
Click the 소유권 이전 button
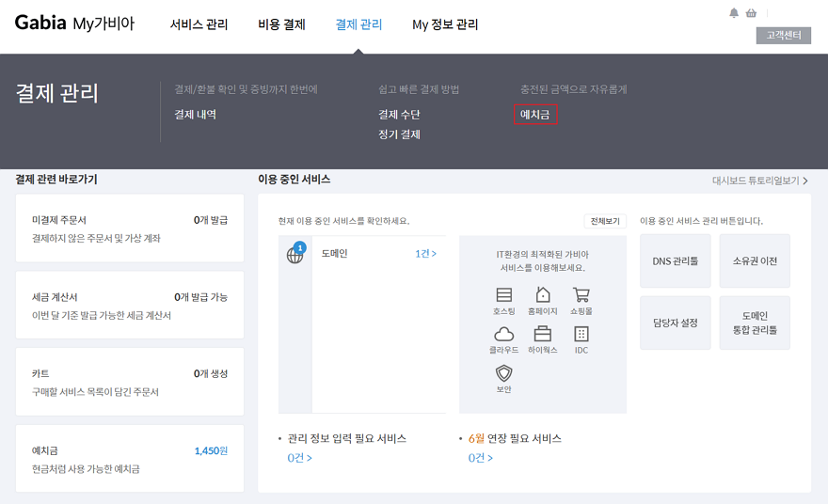[x=755, y=260]
